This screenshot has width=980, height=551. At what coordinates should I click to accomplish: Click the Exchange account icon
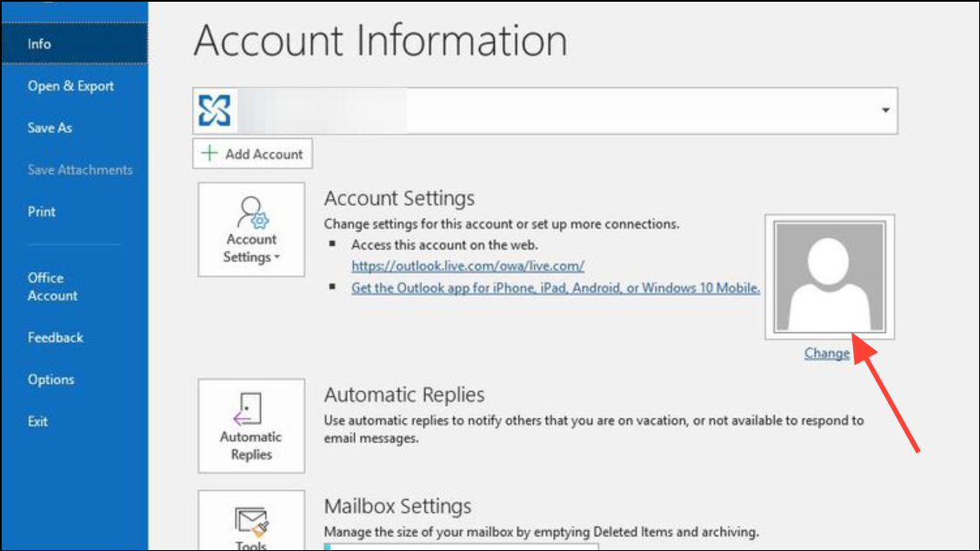[215, 110]
